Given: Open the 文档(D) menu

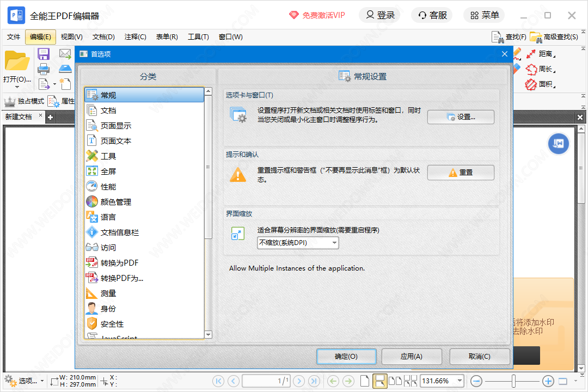Looking at the screenshot, I should pyautogui.click(x=103, y=37).
